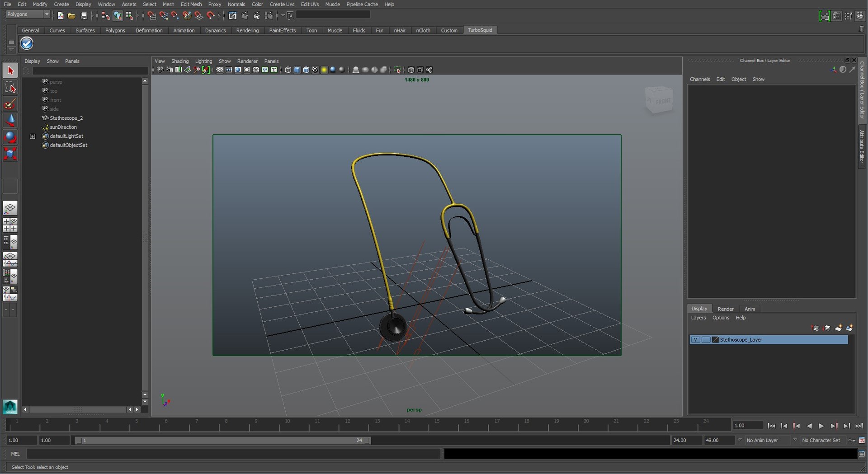This screenshot has width=868, height=474.
Task: Click the TurboSquid checkmark shelf icon
Action: pyautogui.click(x=27, y=43)
